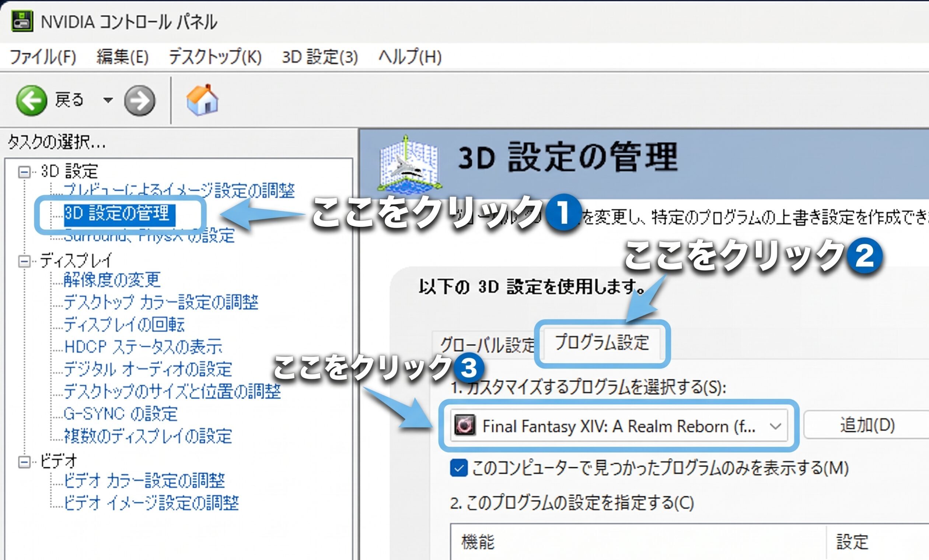Open the ヘルプ(H) menu
Image resolution: width=929 pixels, height=560 pixels.
coord(410,57)
